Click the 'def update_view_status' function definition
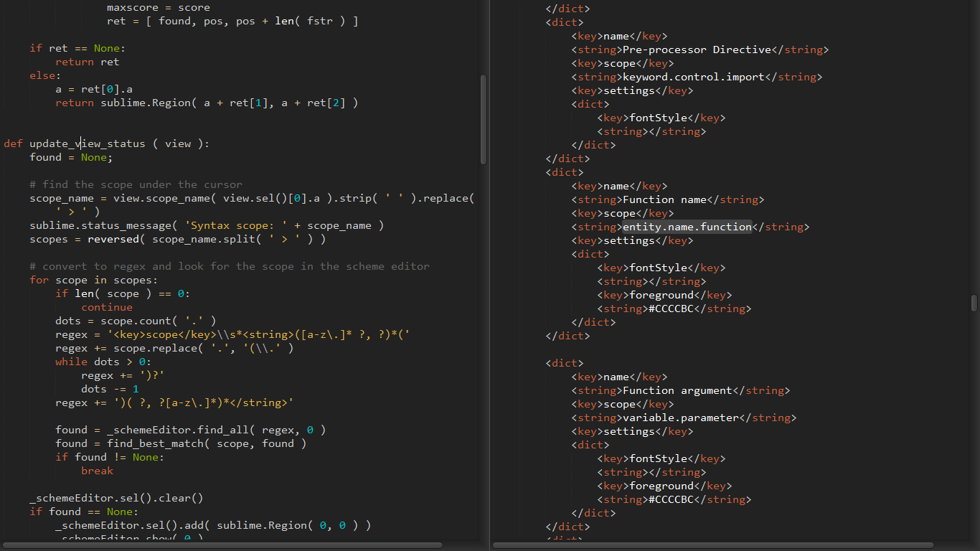Image resolution: width=980 pixels, height=551 pixels. click(x=107, y=144)
